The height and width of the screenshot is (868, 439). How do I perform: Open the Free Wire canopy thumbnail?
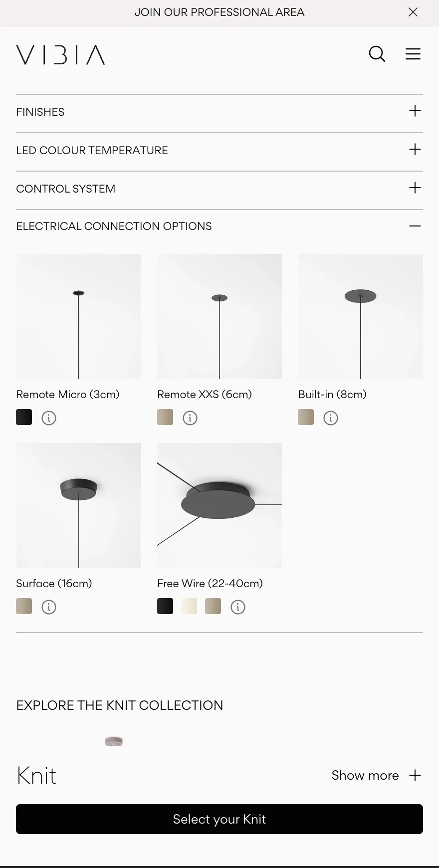click(219, 505)
